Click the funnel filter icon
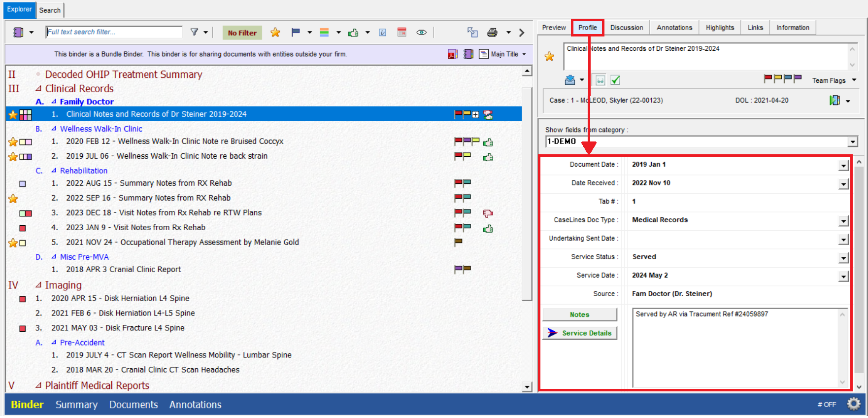This screenshot has width=868, height=418. pos(195,32)
